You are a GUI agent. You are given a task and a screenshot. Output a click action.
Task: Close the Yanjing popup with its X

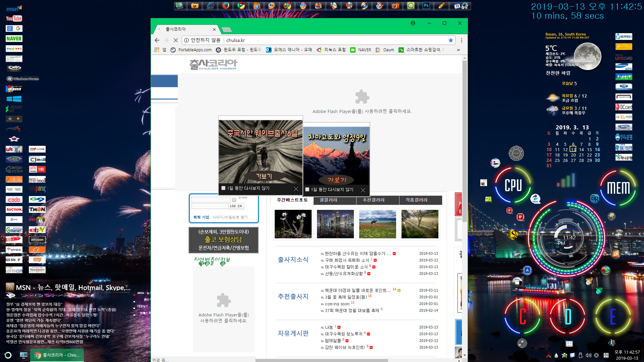pos(363,190)
